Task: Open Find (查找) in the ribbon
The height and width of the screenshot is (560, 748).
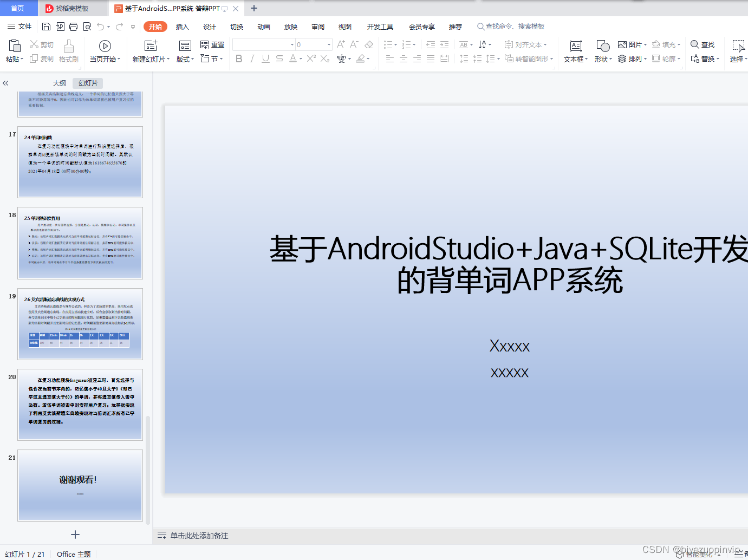Action: 703,44
